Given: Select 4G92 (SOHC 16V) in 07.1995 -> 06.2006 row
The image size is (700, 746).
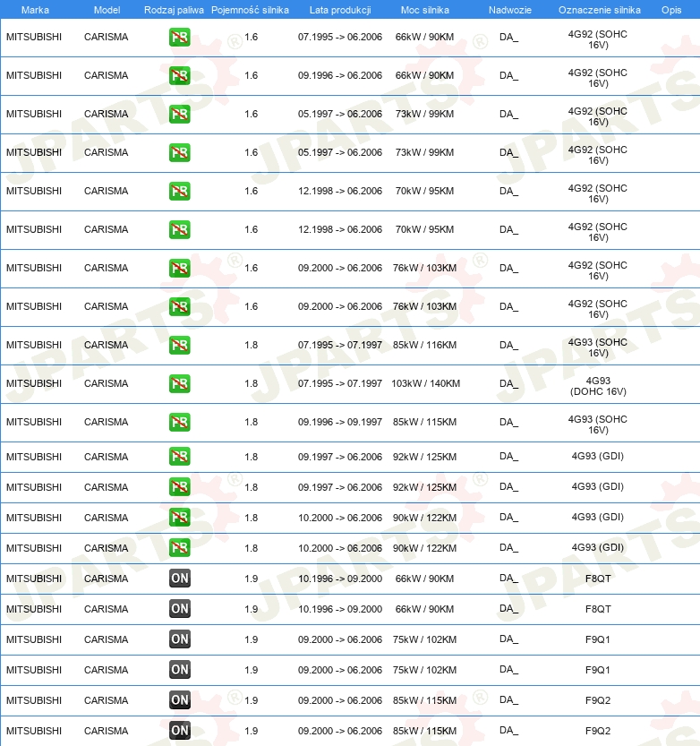Looking at the screenshot, I should (598, 39).
